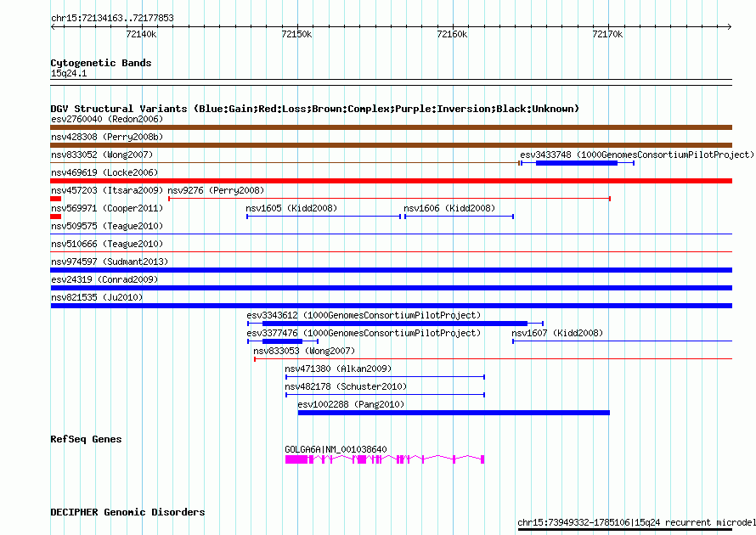Image resolution: width=756 pixels, height=535 pixels.
Task: Open the nsv974597 (Sudmant2013) label
Action: click(x=110, y=262)
